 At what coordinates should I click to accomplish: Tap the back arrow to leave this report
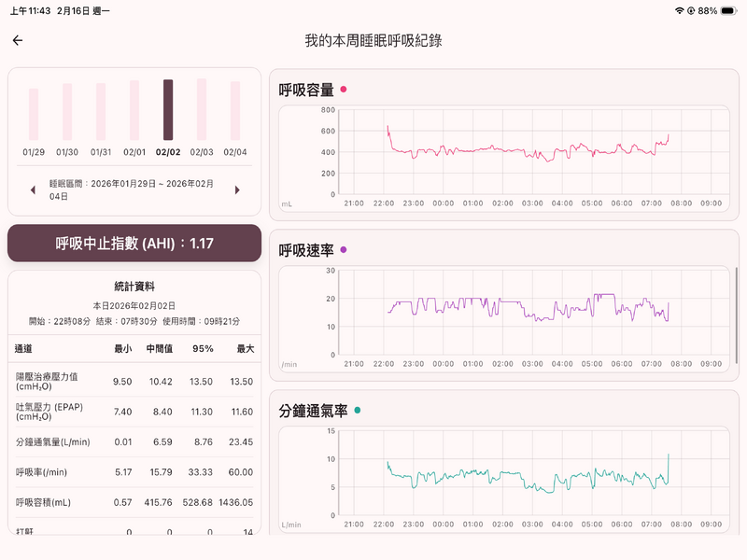(x=18, y=40)
